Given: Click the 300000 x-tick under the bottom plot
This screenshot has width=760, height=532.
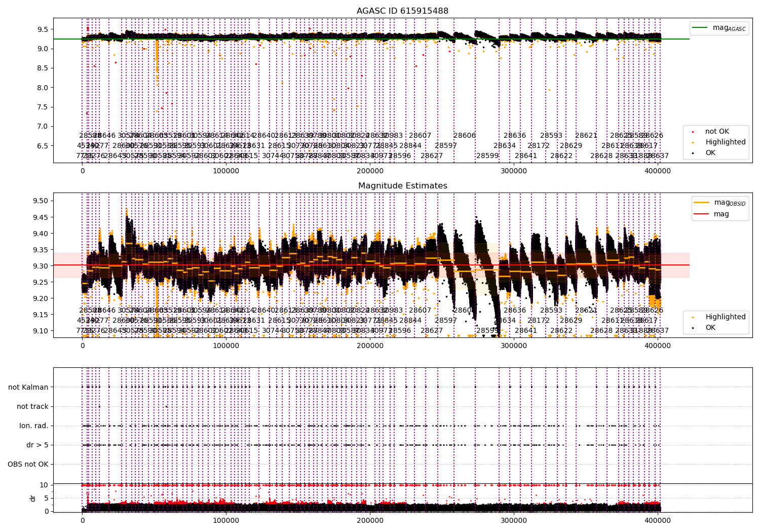Looking at the screenshot, I should point(514,520).
